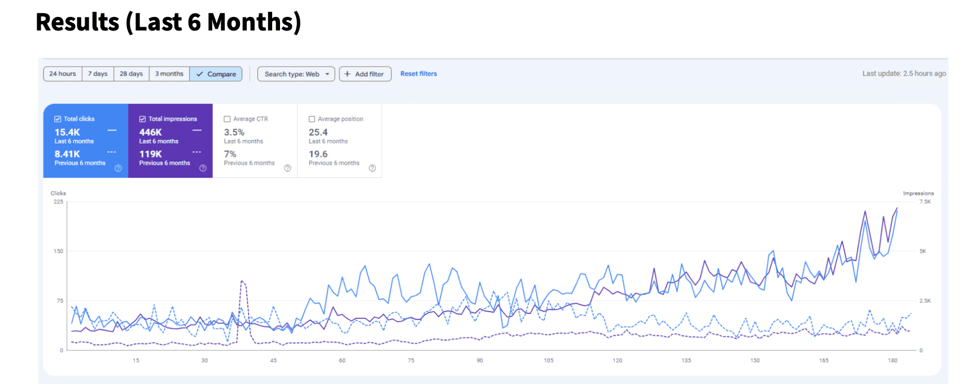This screenshot has width=980, height=385.
Task: Select the 3 months date range
Action: [169, 74]
